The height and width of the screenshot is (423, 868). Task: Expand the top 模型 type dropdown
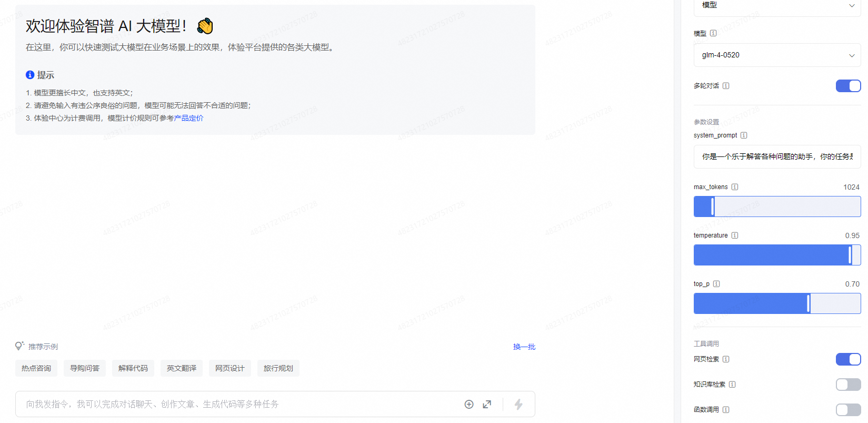(777, 6)
